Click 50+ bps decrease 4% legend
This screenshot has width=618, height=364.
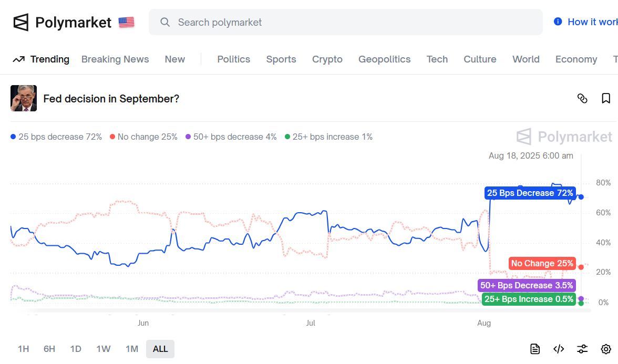(x=231, y=137)
